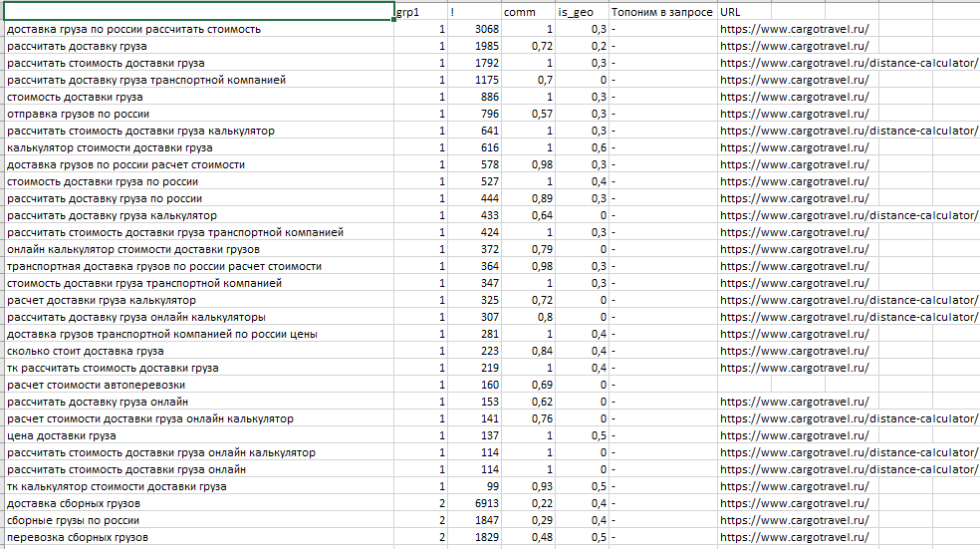
Task: Select the cell 'сколько стоит доставка груза'
Action: 86,351
